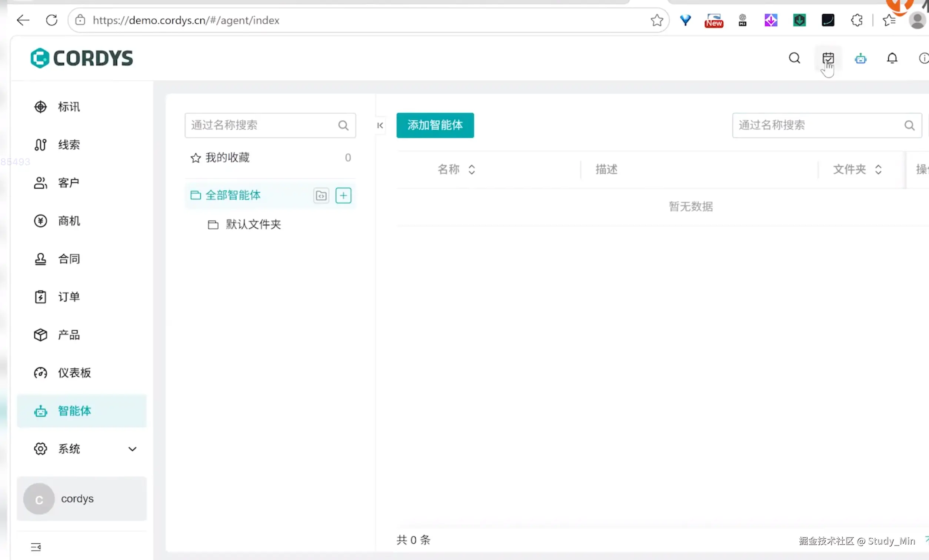The height and width of the screenshot is (560, 929).
Task: Add new folder with plus icon
Action: click(343, 195)
